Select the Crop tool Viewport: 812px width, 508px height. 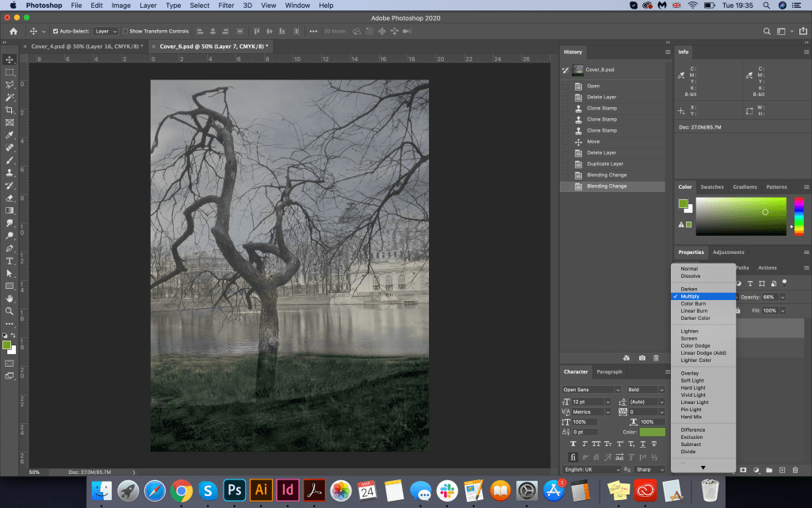pyautogui.click(x=10, y=110)
